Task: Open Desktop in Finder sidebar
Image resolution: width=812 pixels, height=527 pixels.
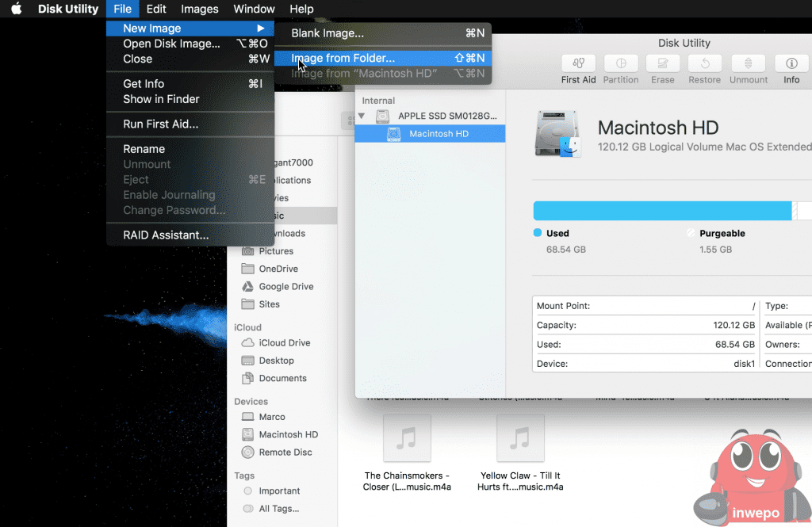Action: click(x=282, y=361)
